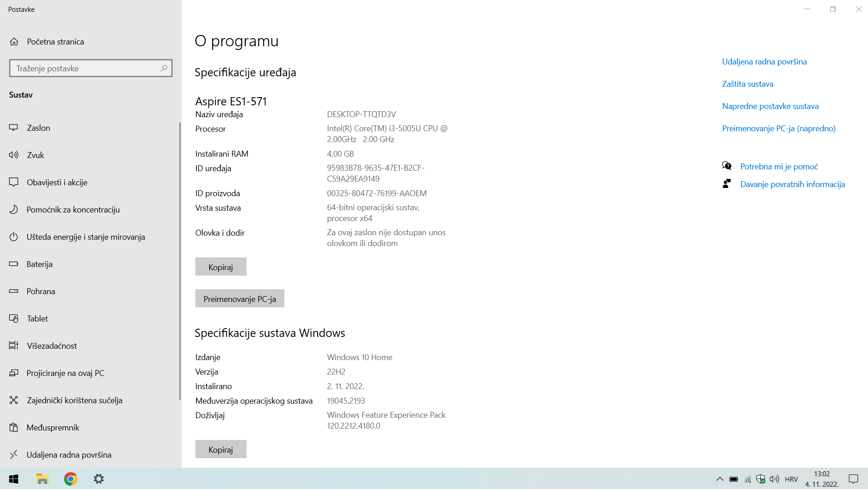Click the moon icon for Pomoćnik za koncentraciju

coord(14,210)
